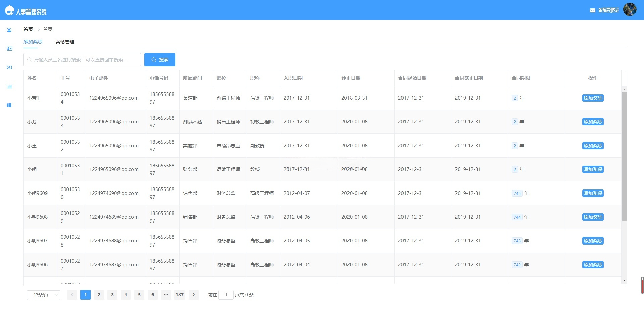The width and height of the screenshot is (644, 325).
Task: Switch to the 奖惩管理 tab
Action: pyautogui.click(x=65, y=41)
